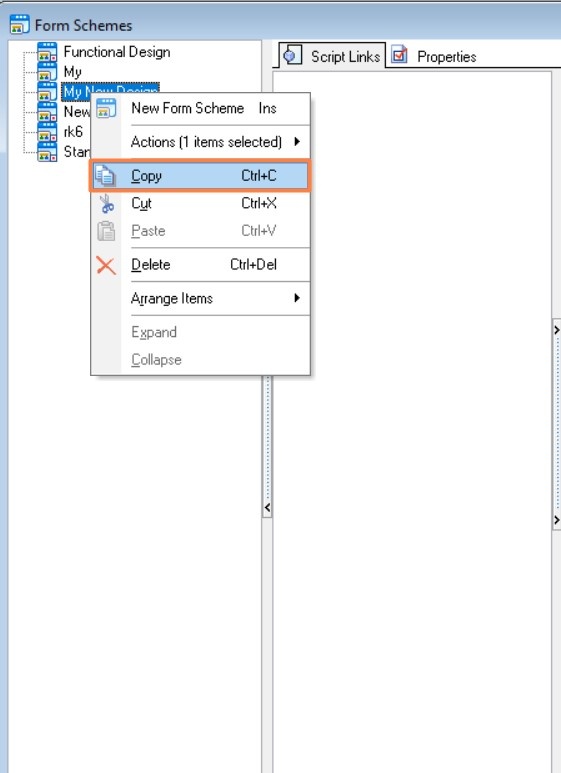This screenshot has height=773, width=561.
Task: Click the Form Schemes header icon
Action: (x=19, y=25)
